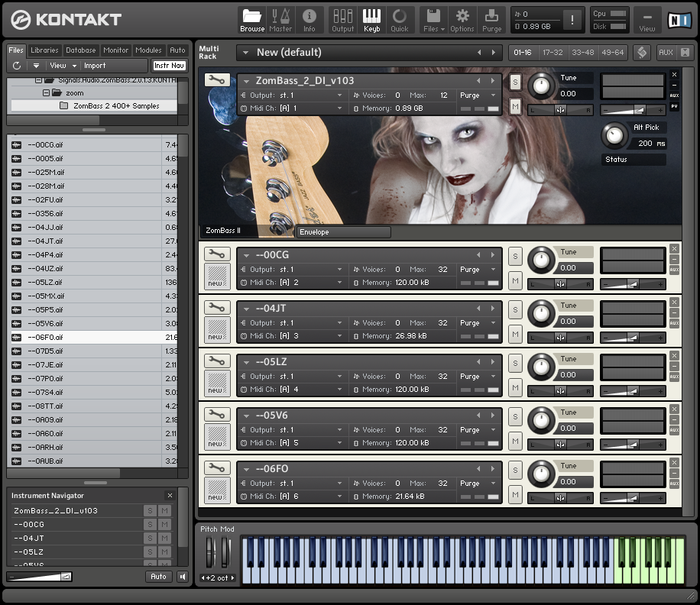Screen dimensions: 700x605
Task: Open the Master editor metronome icon
Action: tap(280, 21)
